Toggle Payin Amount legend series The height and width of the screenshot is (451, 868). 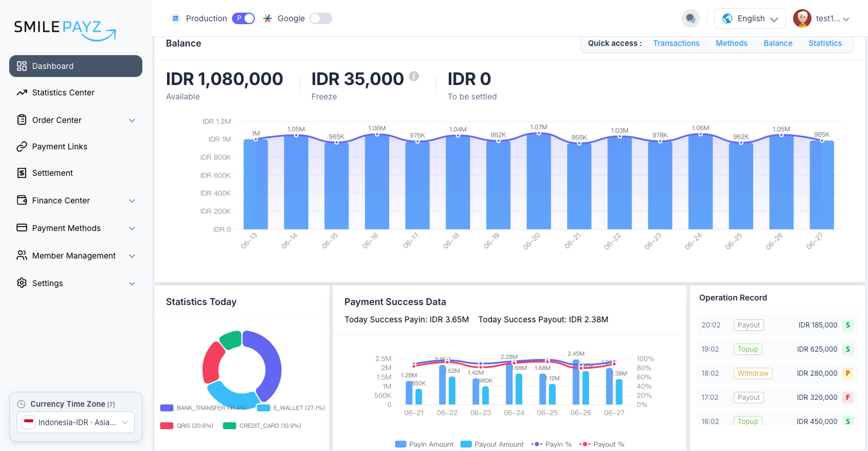[x=424, y=444]
